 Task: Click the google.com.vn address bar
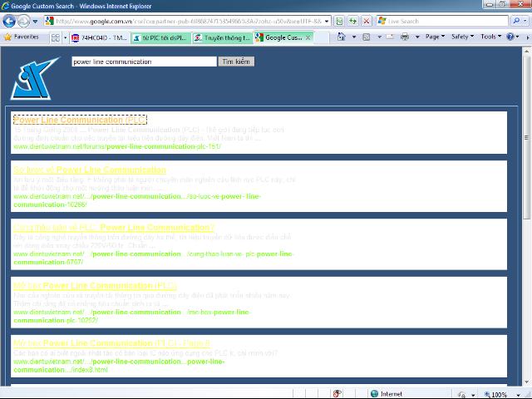(188, 21)
